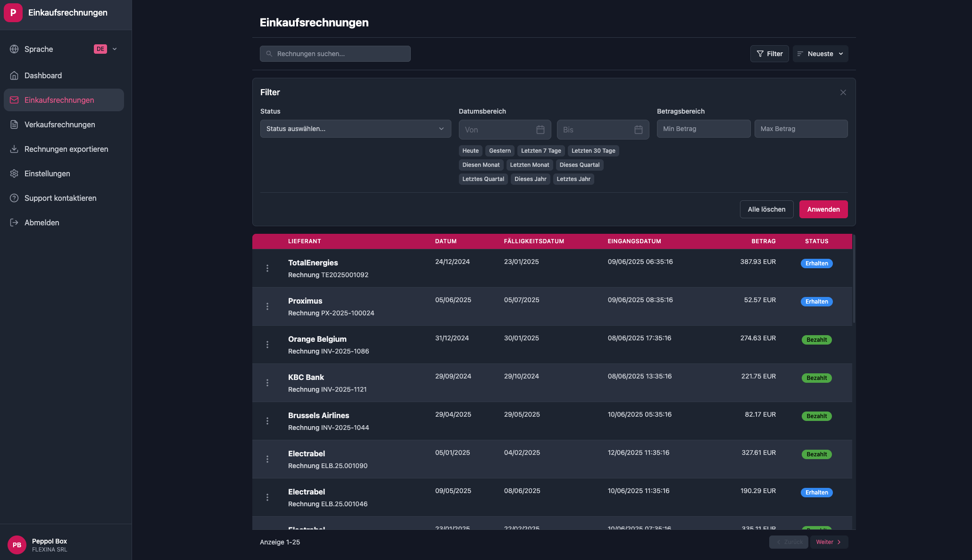Select the Dieses Jahr preset

tap(531, 179)
